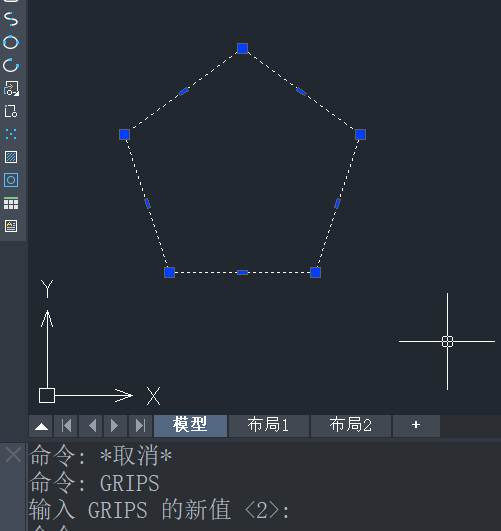Jump to the last layout tab
Screen dimensions: 501x531
click(x=140, y=426)
